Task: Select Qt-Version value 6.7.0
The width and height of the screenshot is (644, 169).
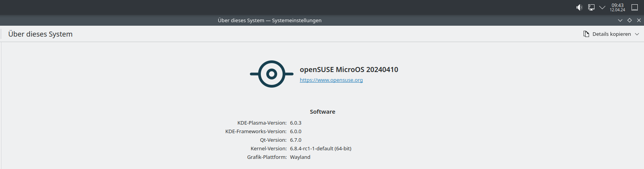Action: coord(295,140)
